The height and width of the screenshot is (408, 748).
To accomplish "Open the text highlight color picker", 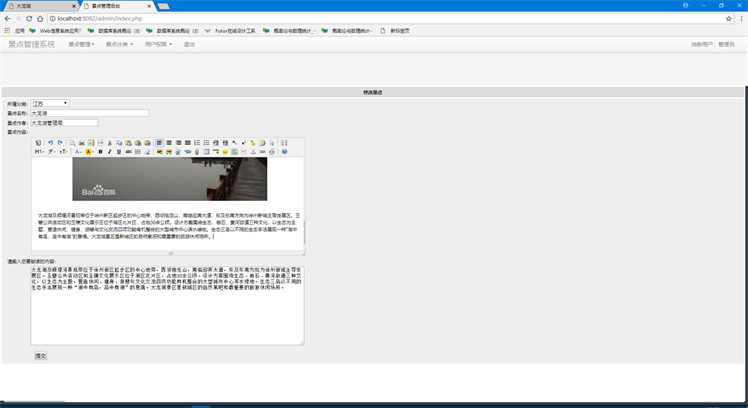I will pos(88,152).
